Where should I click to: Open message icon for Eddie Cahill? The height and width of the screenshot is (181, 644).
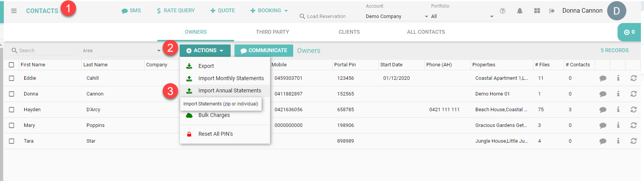pos(603,78)
